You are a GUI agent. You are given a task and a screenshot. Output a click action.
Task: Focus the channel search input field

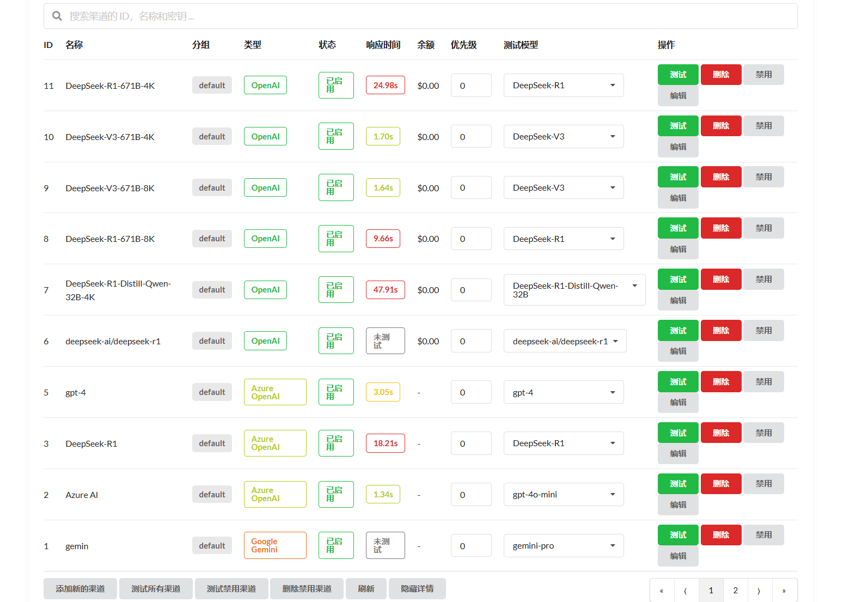pyautogui.click(x=420, y=16)
